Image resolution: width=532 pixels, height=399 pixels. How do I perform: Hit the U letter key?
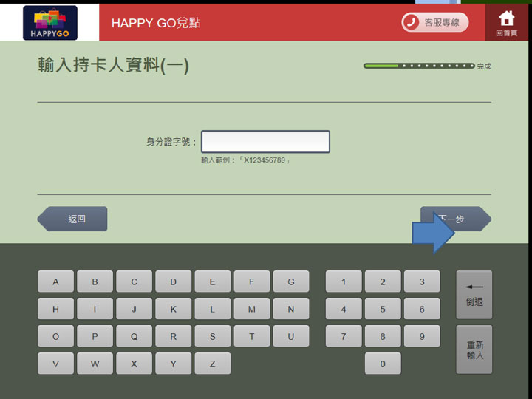291,336
